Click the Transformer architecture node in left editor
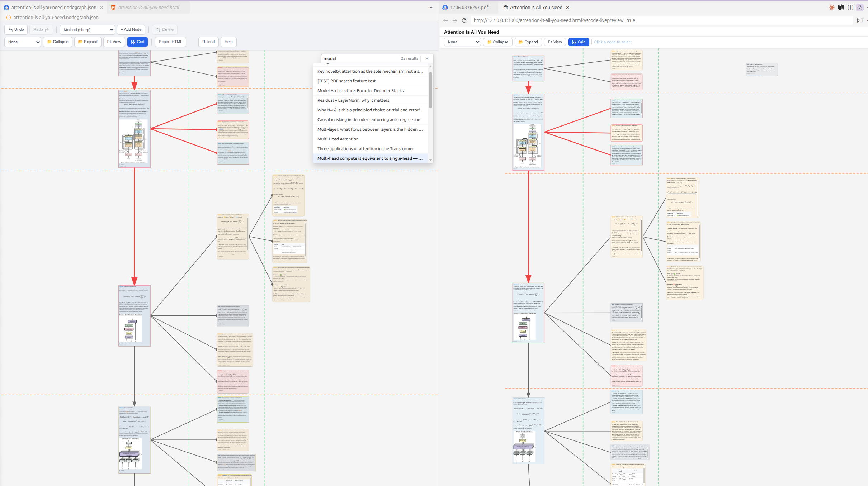The width and height of the screenshot is (868, 486). tap(135, 129)
